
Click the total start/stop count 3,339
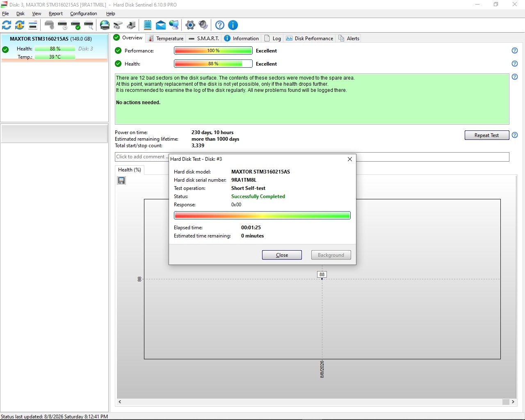(198, 146)
